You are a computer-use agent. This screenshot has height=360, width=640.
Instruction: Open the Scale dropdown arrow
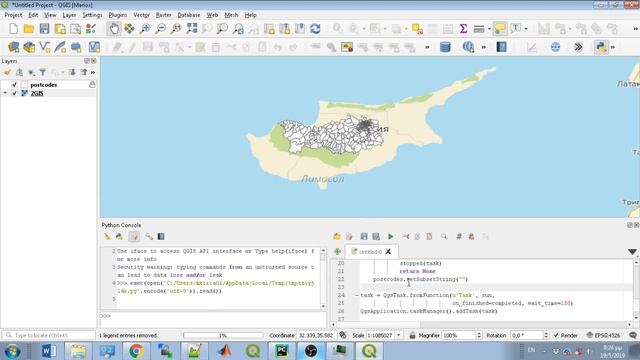pyautogui.click(x=399, y=335)
